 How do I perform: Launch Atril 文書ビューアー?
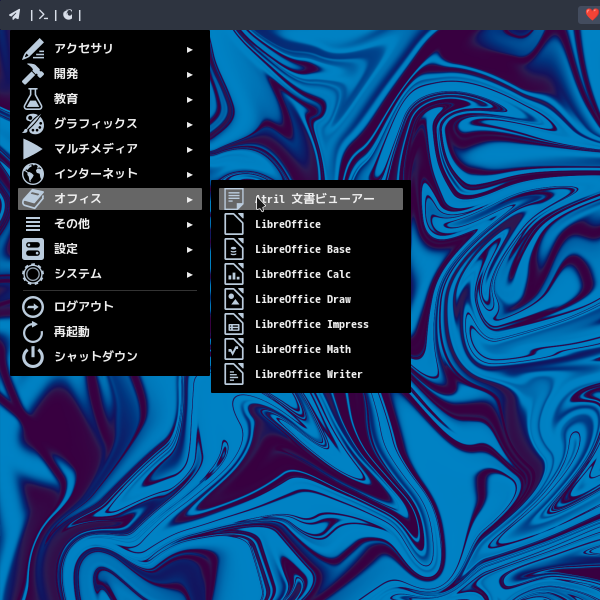[311, 199]
